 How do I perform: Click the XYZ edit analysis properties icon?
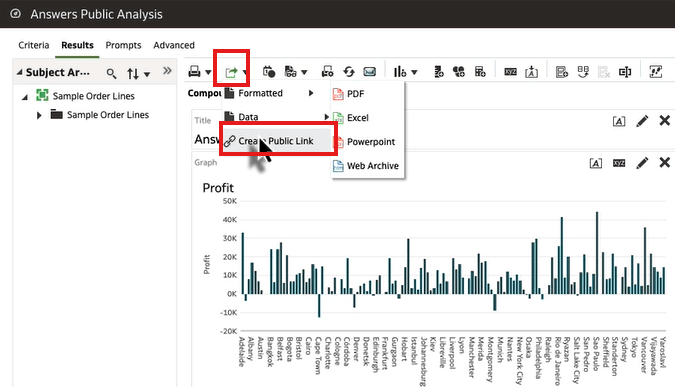click(x=511, y=72)
